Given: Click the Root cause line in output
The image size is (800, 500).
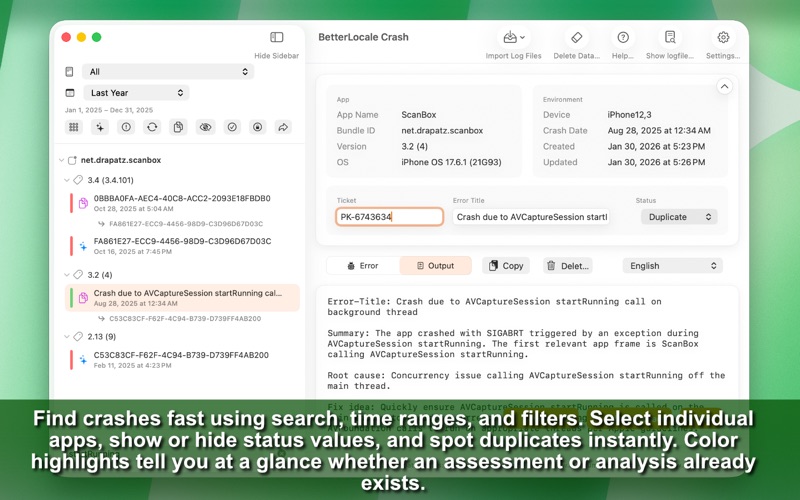Looking at the screenshot, I should click(x=526, y=381).
